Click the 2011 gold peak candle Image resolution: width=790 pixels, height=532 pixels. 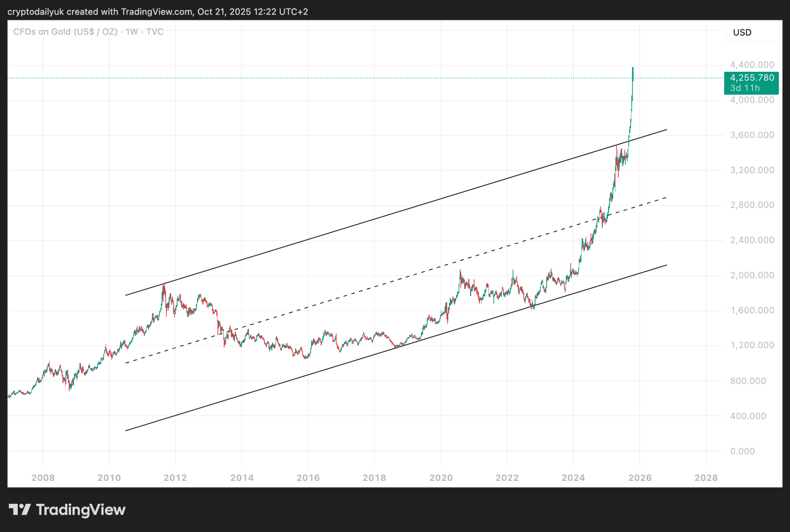click(164, 287)
